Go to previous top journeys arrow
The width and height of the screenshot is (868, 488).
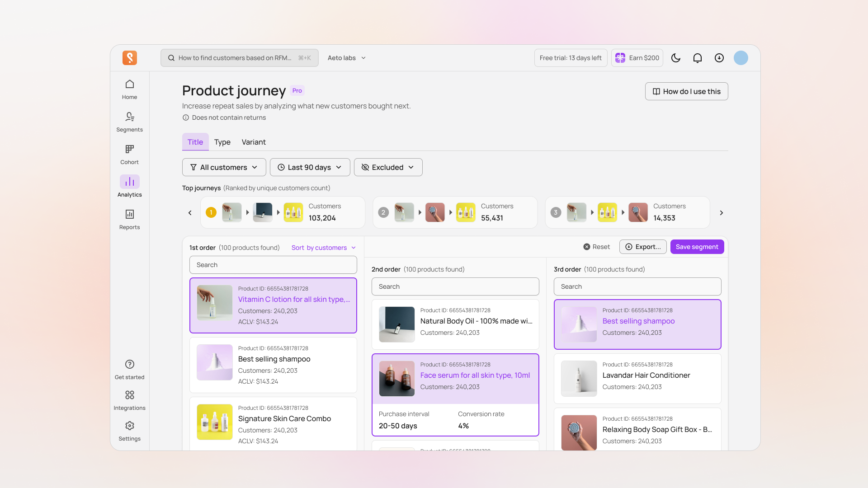coord(190,212)
